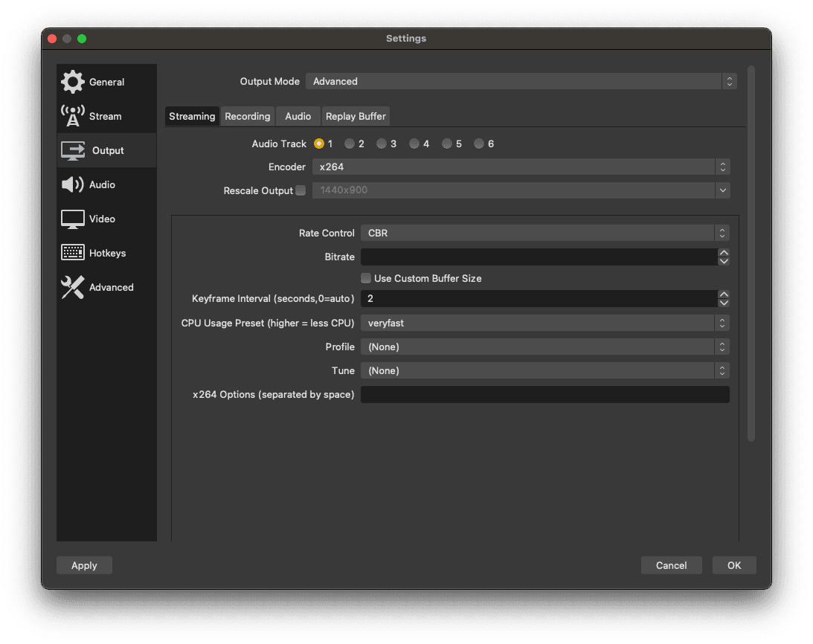
Task: Open Video monitor icon in sidebar
Action: pyautogui.click(x=73, y=219)
